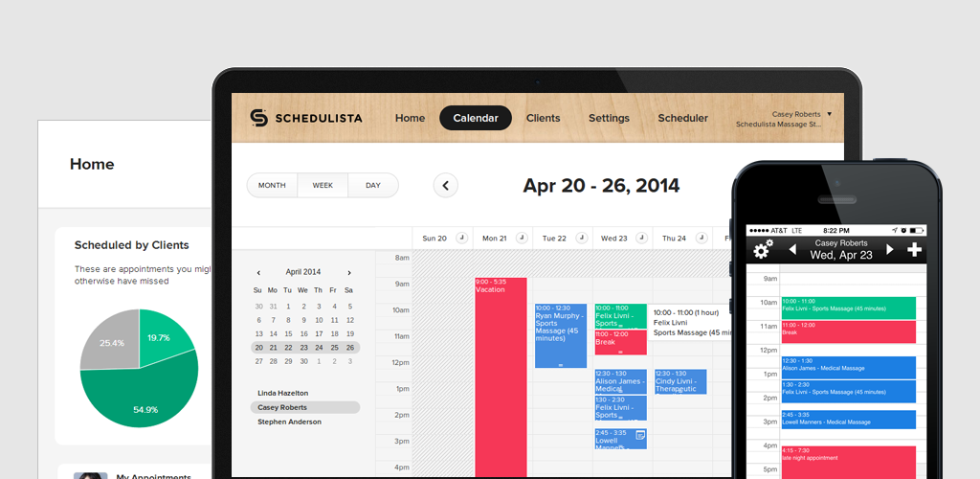Click the clock icon next to Mon 21
Viewport: 980px width, 479px height.
[x=522, y=238]
